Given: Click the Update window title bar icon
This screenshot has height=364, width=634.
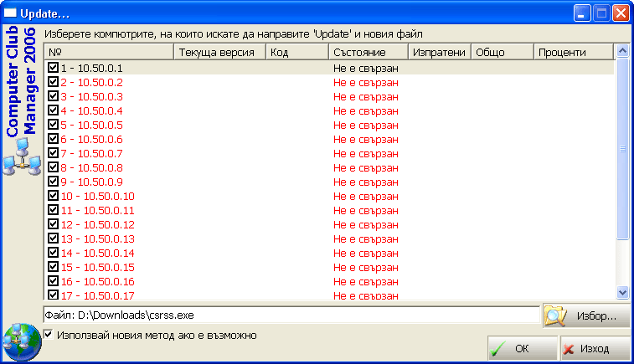Looking at the screenshot, I should [x=11, y=13].
